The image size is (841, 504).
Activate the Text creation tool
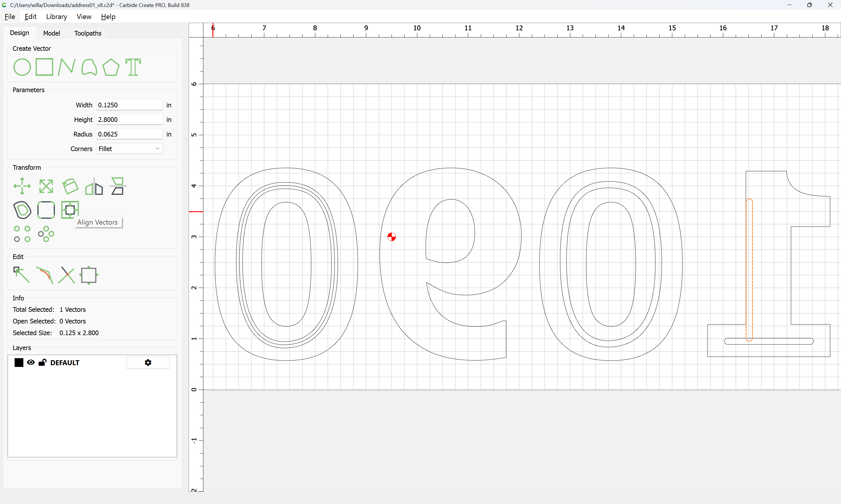pos(133,67)
